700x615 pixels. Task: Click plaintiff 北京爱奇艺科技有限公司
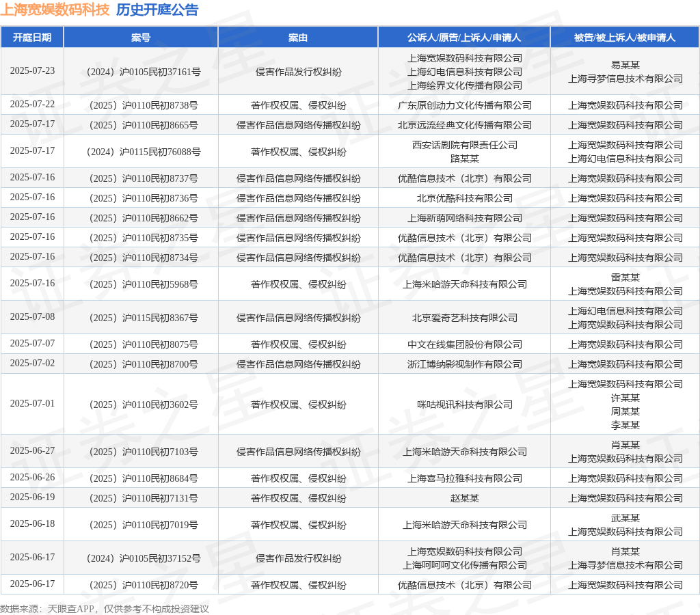tap(464, 318)
